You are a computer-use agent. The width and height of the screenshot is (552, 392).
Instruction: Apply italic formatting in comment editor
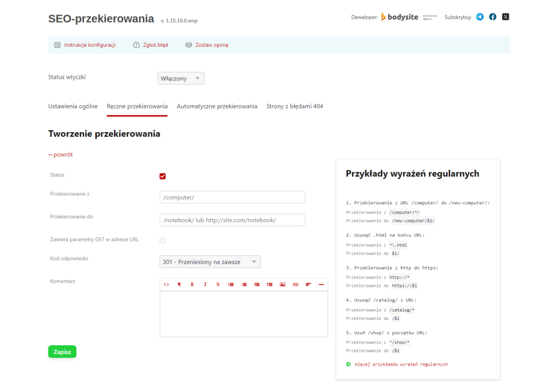click(x=205, y=284)
